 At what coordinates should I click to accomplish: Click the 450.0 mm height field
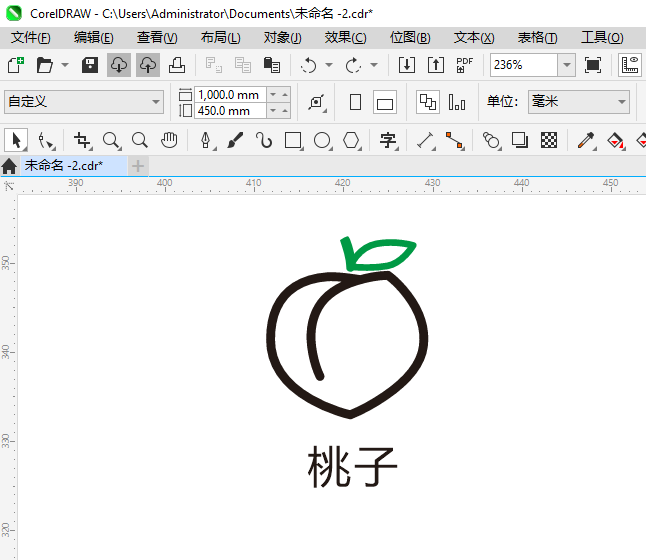point(230,111)
